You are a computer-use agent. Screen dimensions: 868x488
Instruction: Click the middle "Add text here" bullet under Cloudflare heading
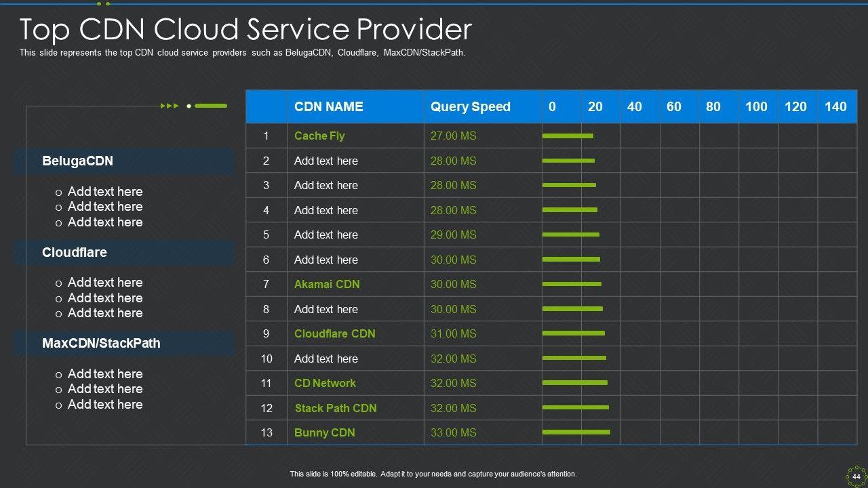[x=105, y=298]
